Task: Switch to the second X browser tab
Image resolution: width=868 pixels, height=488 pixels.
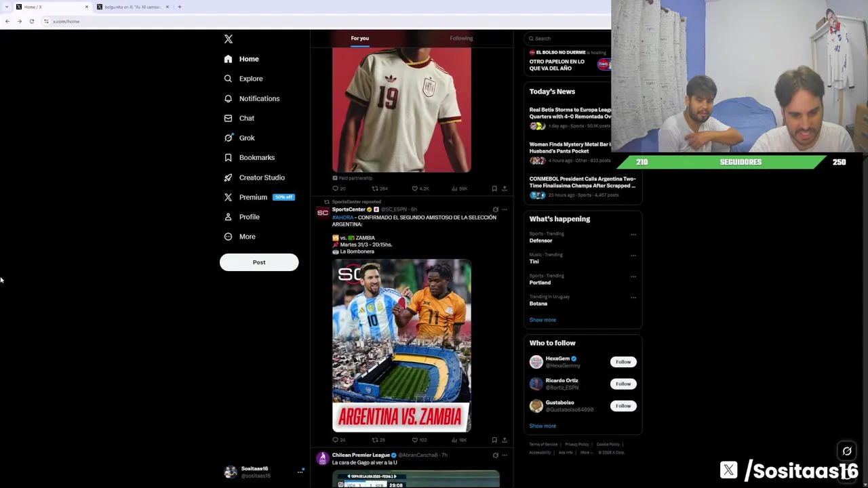Action: 132,7
